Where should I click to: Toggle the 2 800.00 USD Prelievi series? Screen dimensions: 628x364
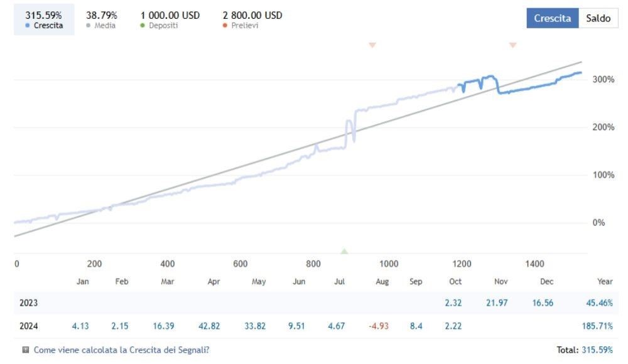pos(252,19)
